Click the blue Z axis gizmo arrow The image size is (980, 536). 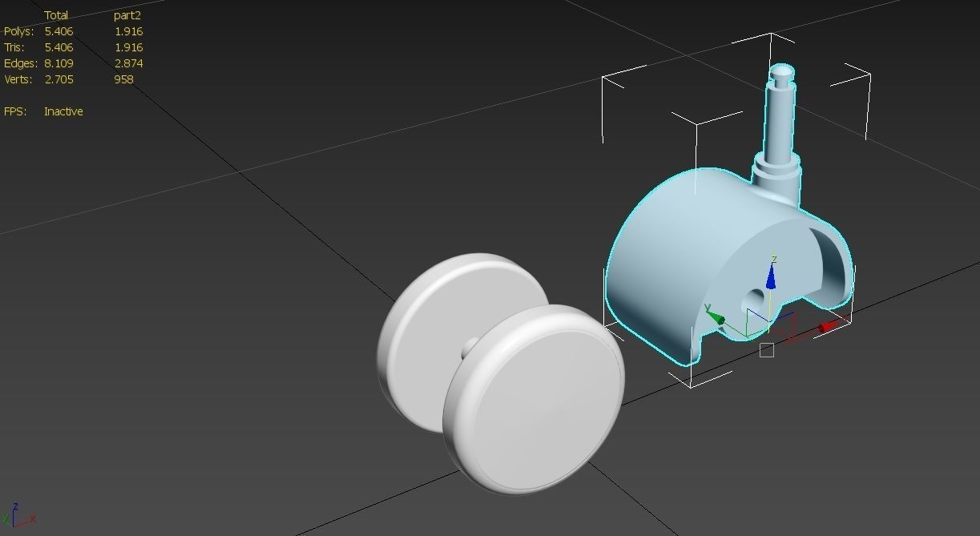(770, 276)
